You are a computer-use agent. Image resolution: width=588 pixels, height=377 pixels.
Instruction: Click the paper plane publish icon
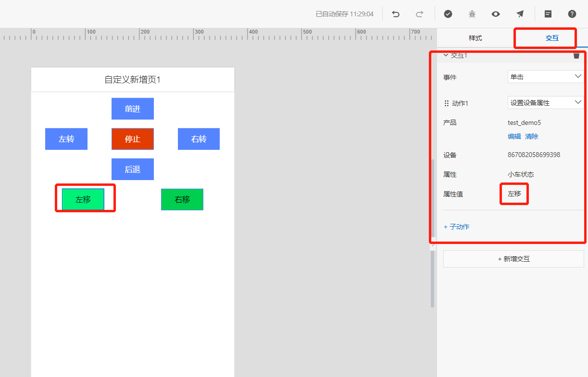click(520, 14)
